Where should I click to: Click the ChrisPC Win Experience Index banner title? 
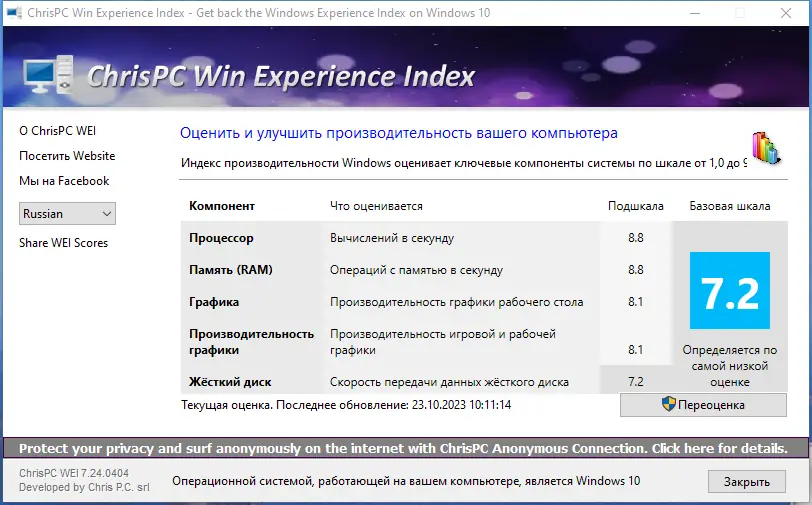pyautogui.click(x=281, y=77)
